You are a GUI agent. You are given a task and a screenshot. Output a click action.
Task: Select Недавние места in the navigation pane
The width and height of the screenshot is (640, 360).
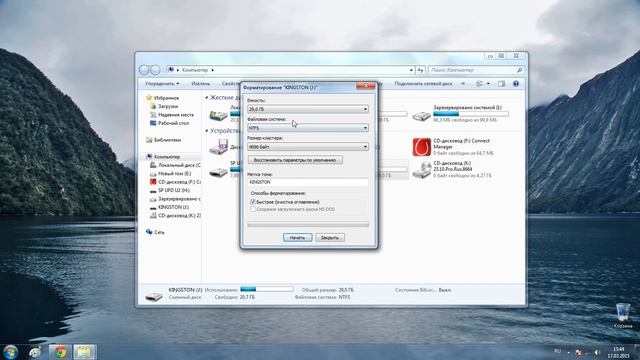pyautogui.click(x=176, y=115)
